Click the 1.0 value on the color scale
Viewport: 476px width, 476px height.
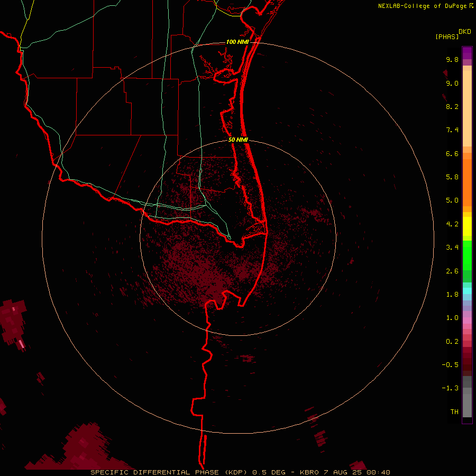[x=452, y=318]
